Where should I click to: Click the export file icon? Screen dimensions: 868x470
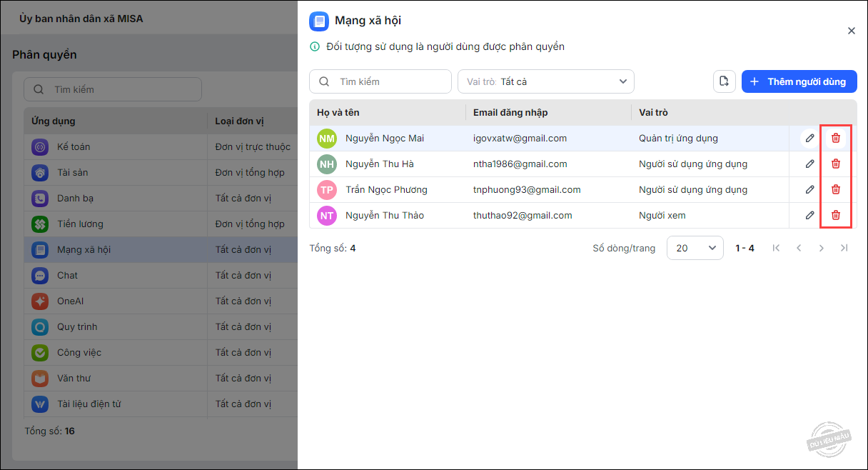724,81
